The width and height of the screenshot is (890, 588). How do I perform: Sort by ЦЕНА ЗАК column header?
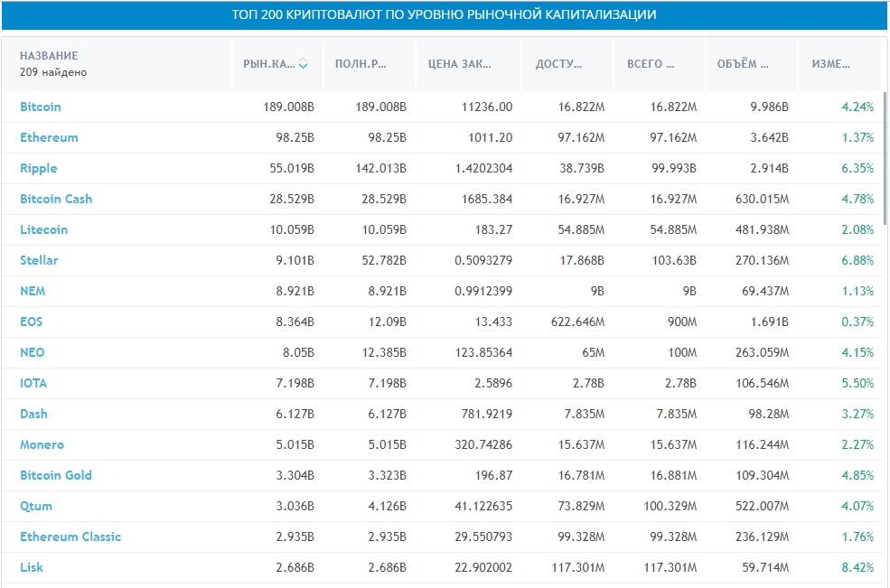click(459, 63)
